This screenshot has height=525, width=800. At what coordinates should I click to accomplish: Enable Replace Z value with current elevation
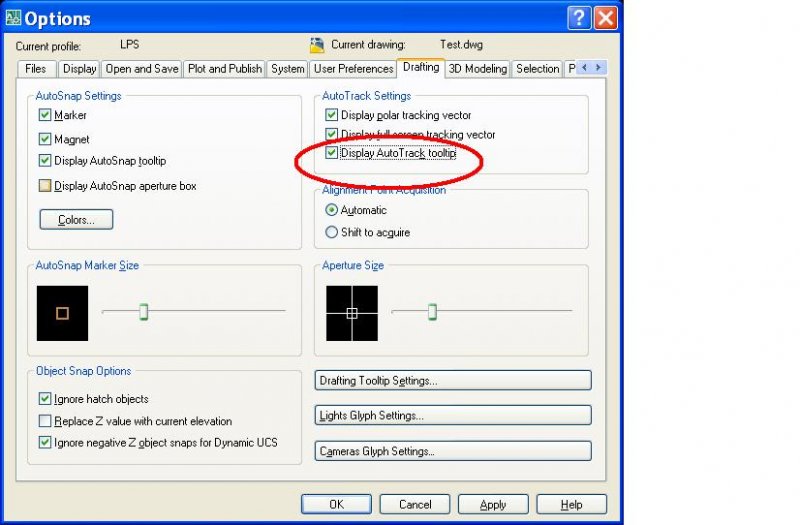click(x=45, y=421)
